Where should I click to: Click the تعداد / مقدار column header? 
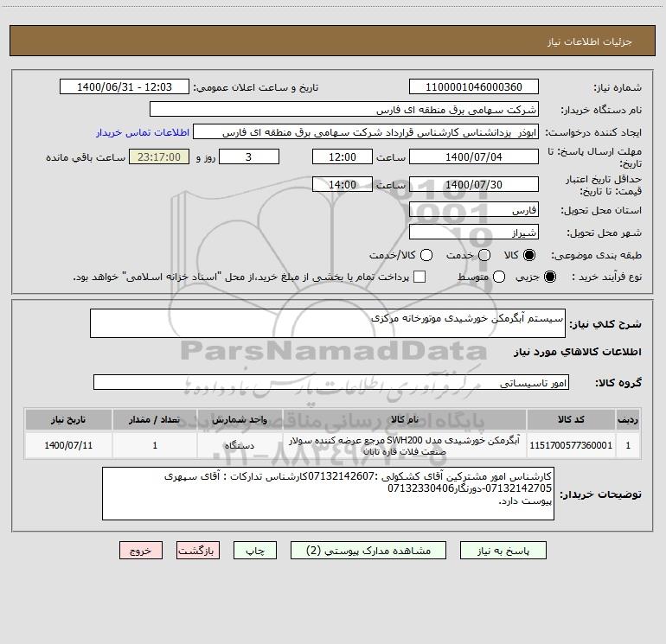155,420
